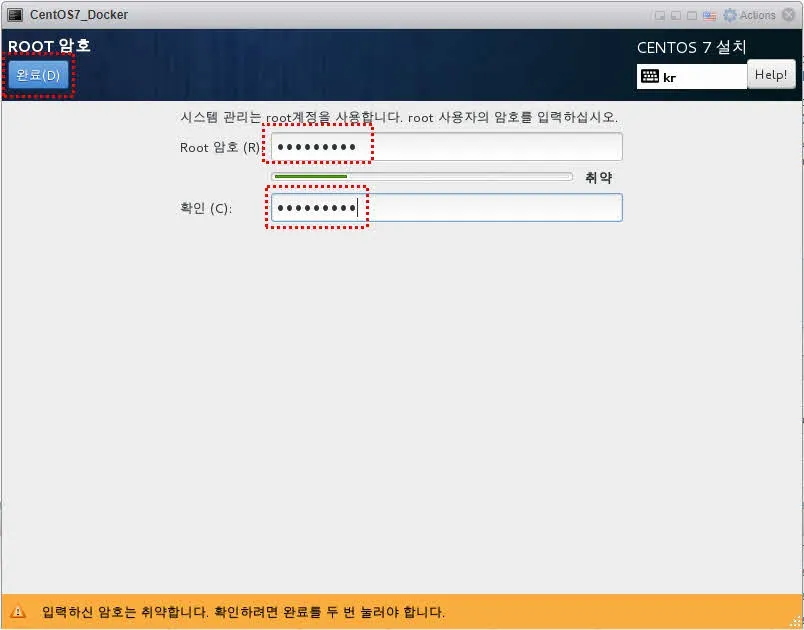Image resolution: width=804 pixels, height=630 pixels.
Task: Close the CentOS7_Docker console window
Action: (x=790, y=15)
